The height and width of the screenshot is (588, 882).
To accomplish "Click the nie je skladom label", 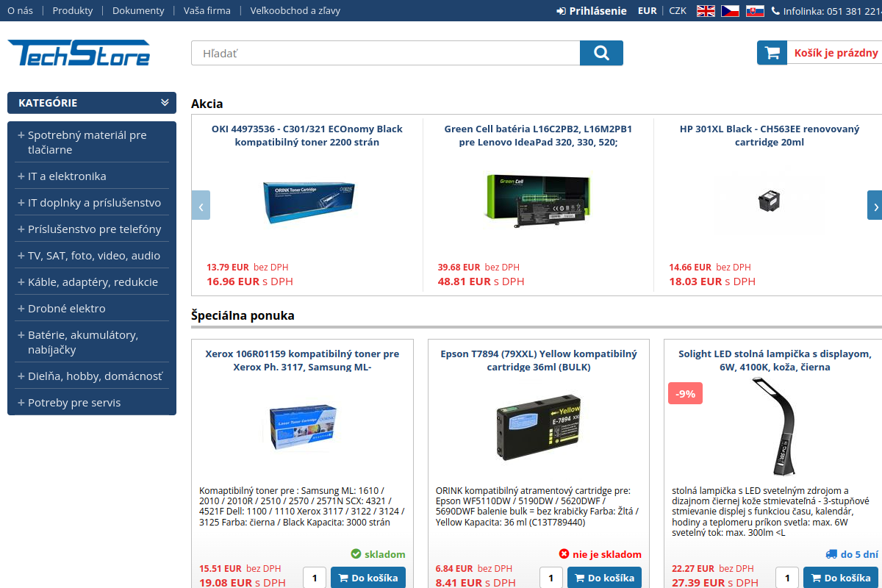I will pos(600,554).
